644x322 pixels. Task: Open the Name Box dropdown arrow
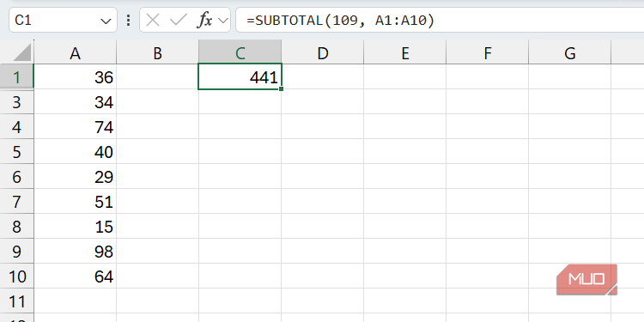pos(106,21)
